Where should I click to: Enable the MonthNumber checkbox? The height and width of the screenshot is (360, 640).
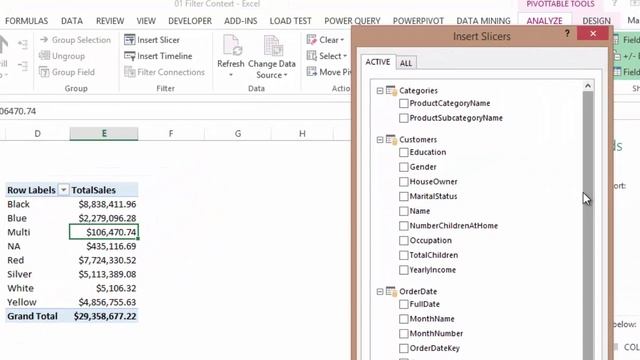click(x=404, y=333)
